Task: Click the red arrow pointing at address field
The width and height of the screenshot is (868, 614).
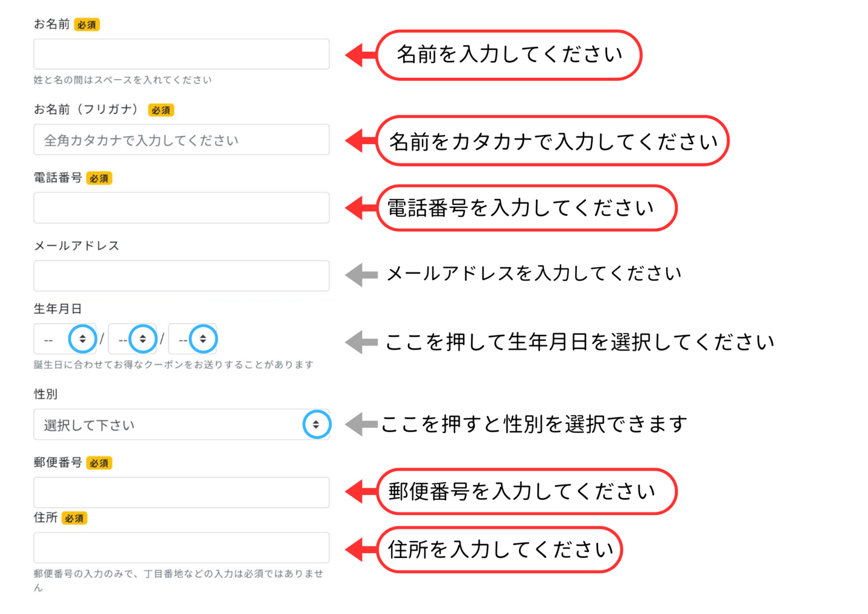Action: click(x=360, y=549)
